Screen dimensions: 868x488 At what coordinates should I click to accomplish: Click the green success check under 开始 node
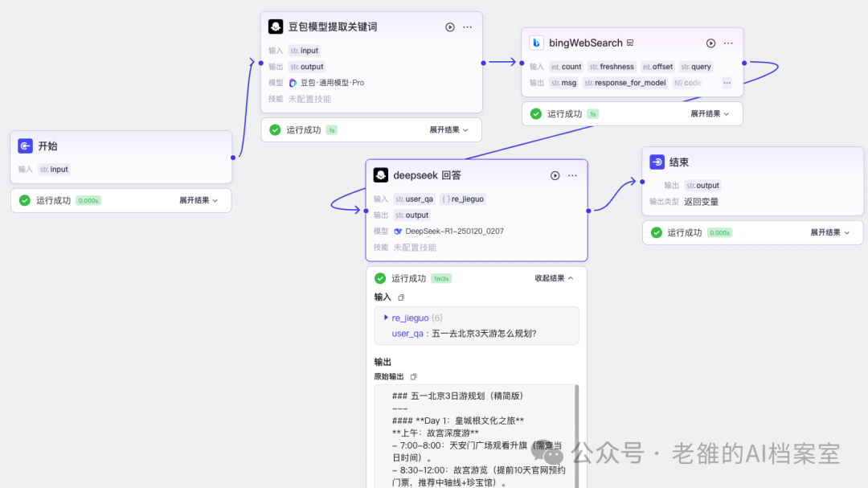pos(25,200)
